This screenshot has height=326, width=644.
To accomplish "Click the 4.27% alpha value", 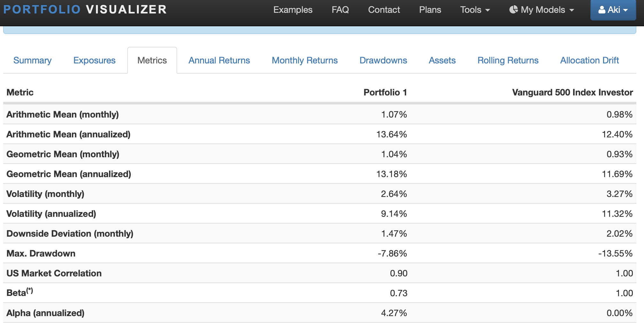I will tap(394, 313).
